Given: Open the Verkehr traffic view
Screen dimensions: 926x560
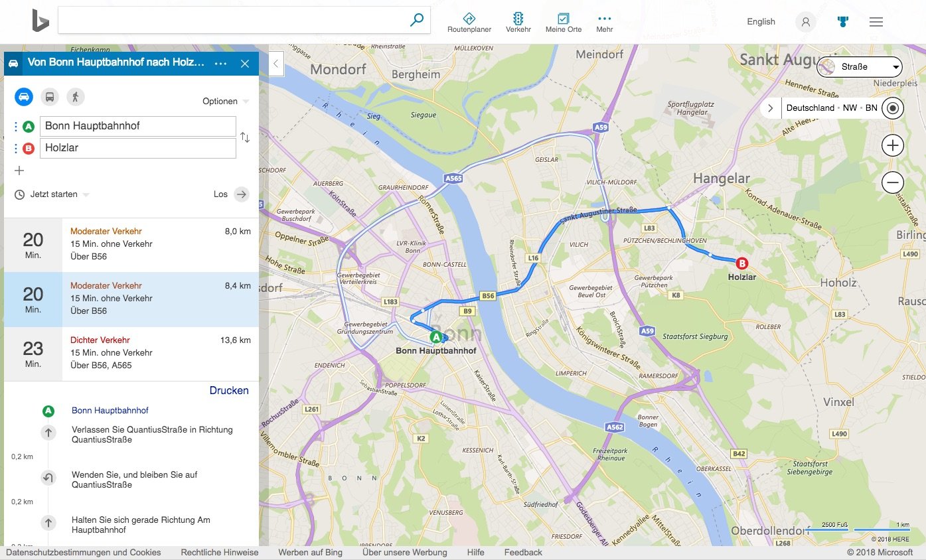Looking at the screenshot, I should point(518,23).
